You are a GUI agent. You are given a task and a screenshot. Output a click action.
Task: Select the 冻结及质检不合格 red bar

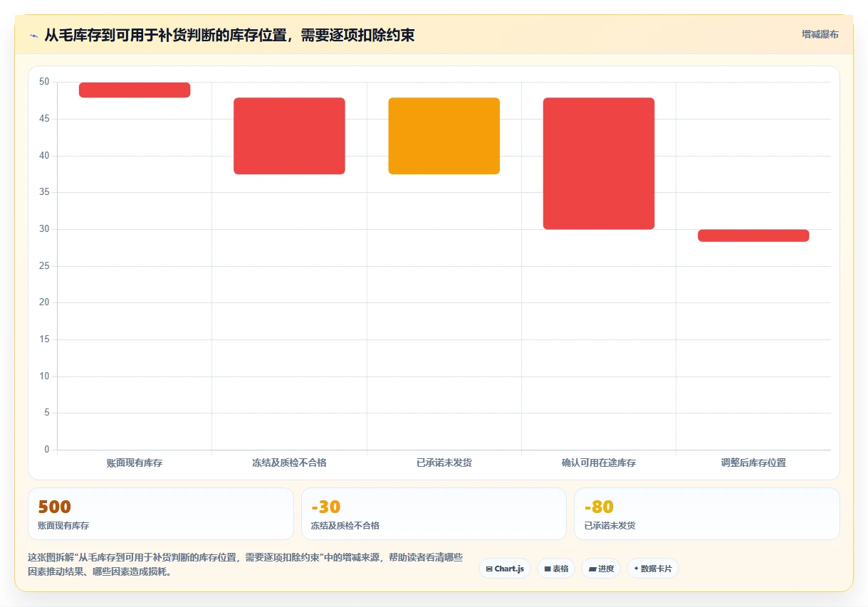point(289,136)
